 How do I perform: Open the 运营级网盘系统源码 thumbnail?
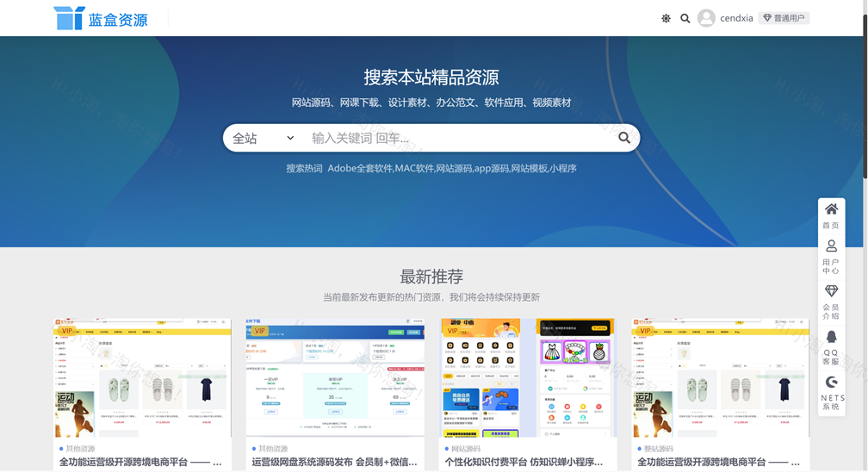(x=335, y=377)
